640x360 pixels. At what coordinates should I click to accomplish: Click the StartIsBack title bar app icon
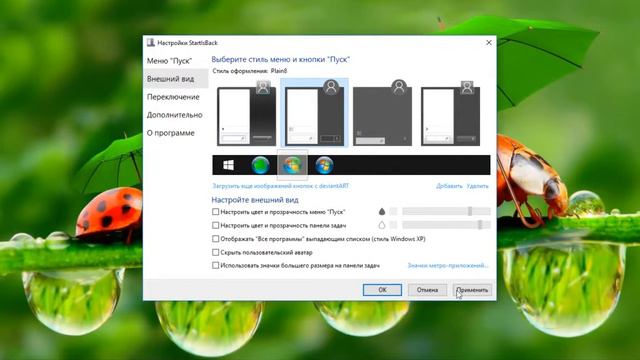click(x=151, y=42)
